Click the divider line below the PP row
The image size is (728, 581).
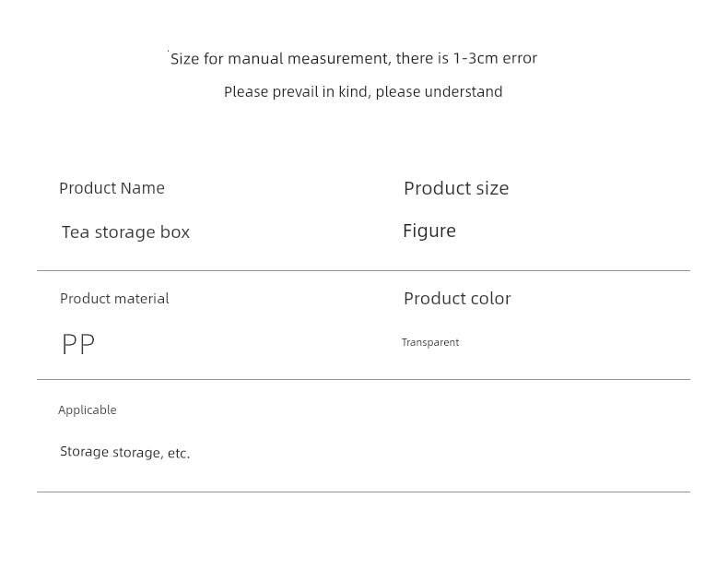[x=363, y=379]
